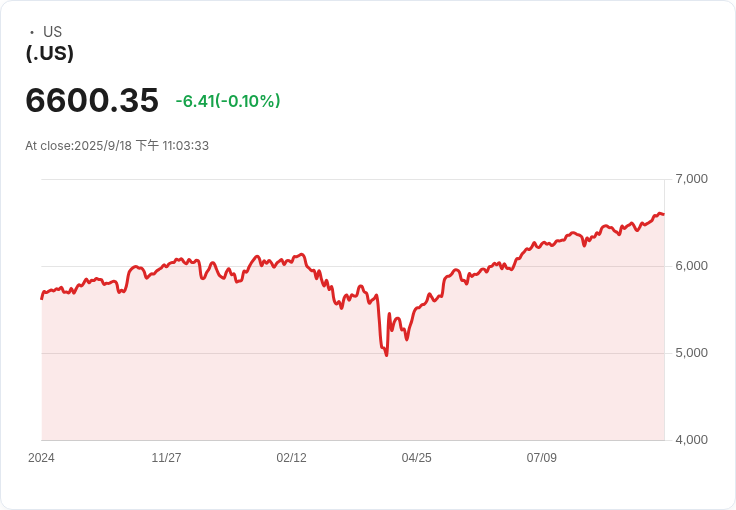Click the 4,000 y-axis label

(x=691, y=440)
